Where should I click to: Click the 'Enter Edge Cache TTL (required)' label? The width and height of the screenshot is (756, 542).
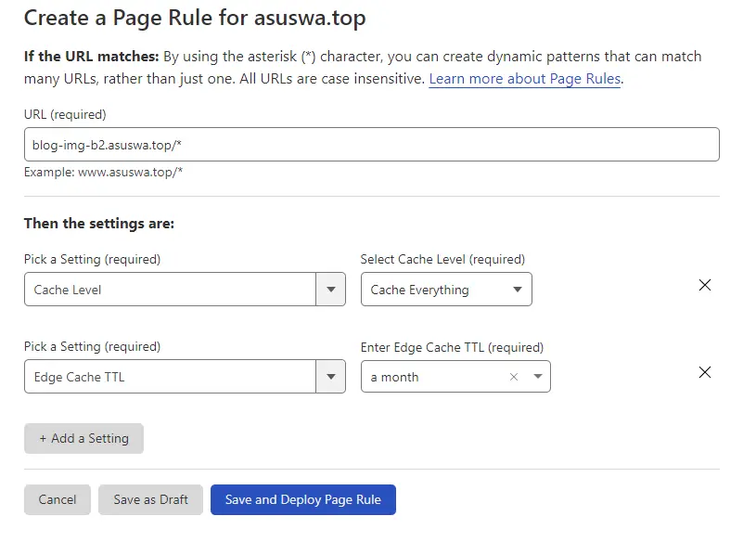click(452, 347)
